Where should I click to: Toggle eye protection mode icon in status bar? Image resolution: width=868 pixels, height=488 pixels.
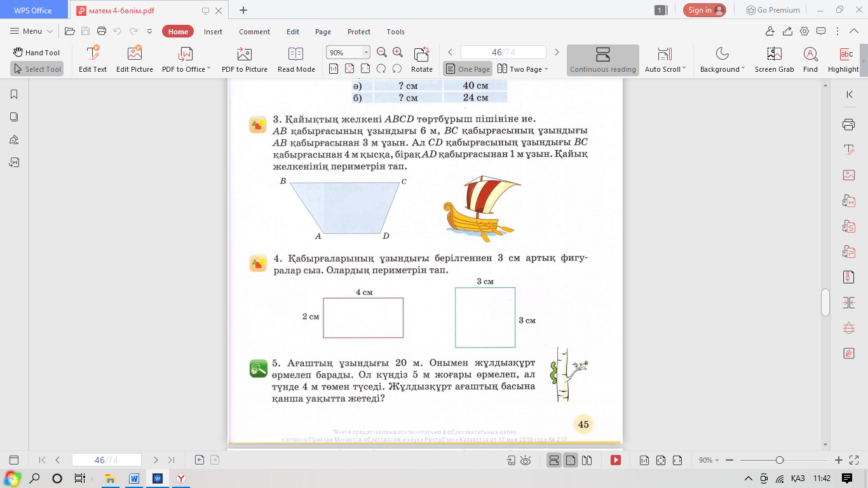click(526, 460)
